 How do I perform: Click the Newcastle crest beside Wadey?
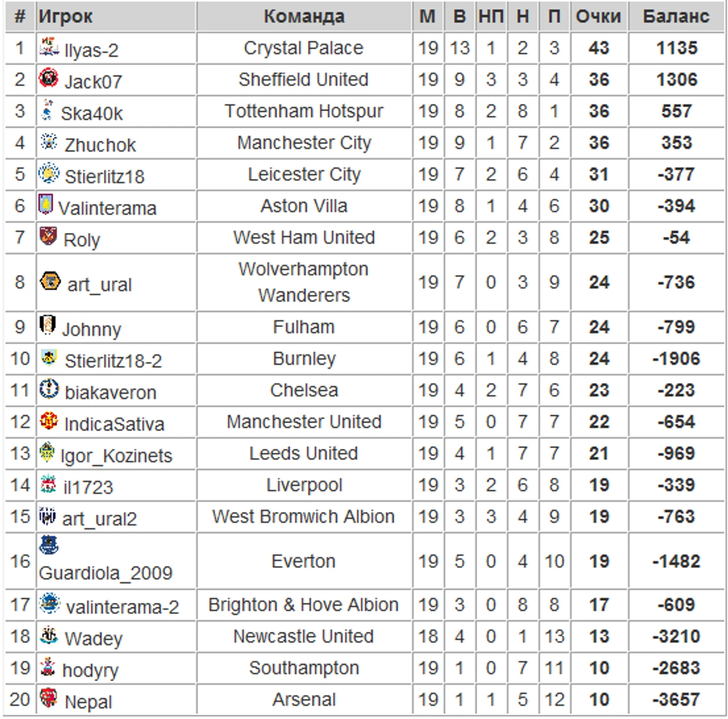49,635
